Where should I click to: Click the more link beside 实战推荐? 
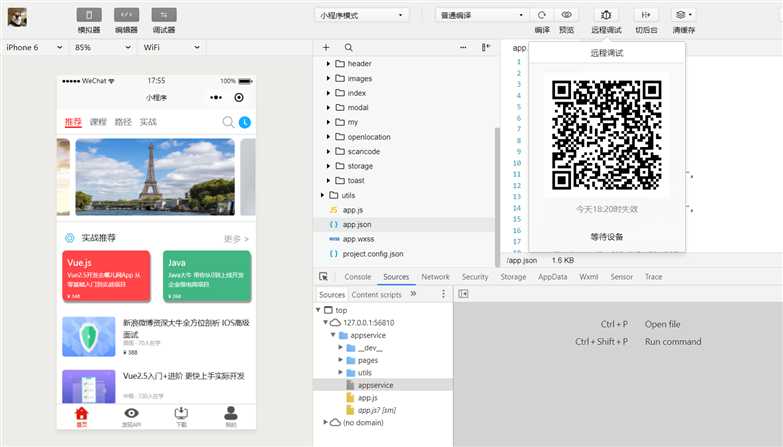click(236, 239)
